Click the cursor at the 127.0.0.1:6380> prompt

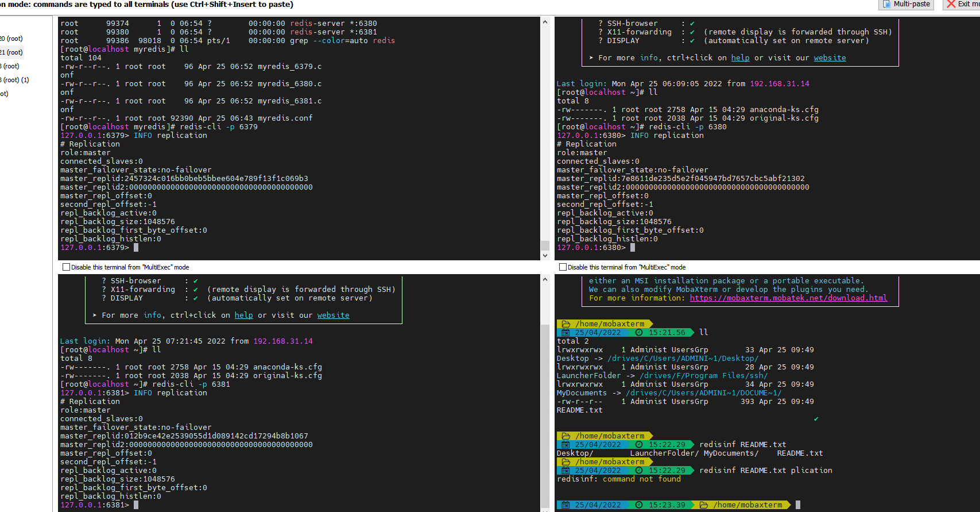click(x=633, y=248)
